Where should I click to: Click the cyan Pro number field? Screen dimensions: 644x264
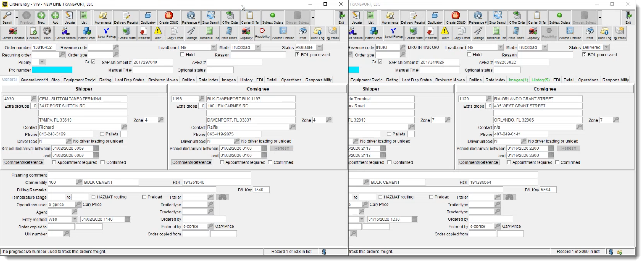[52, 70]
